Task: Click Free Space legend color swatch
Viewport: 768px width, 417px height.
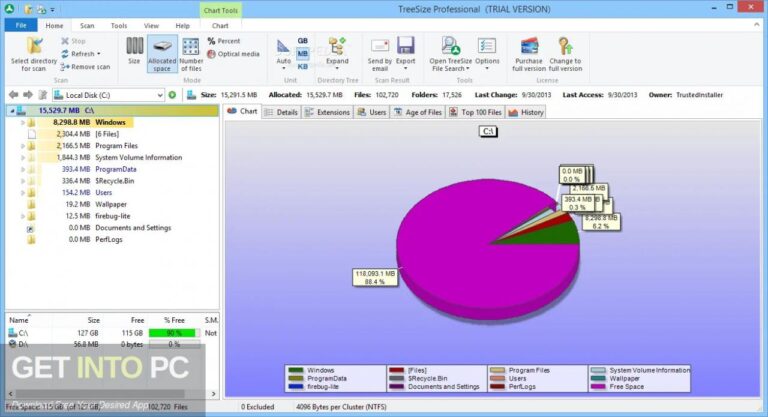Action: pyautogui.click(x=598, y=387)
